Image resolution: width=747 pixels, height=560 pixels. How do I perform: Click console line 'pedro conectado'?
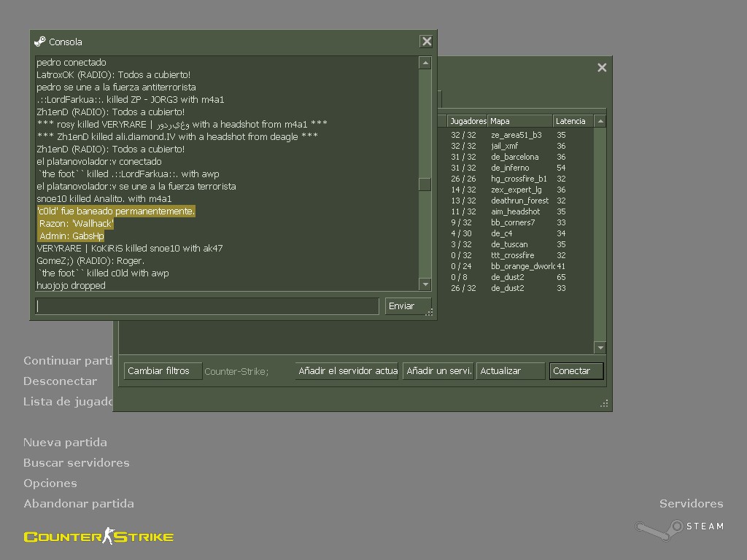(x=71, y=63)
